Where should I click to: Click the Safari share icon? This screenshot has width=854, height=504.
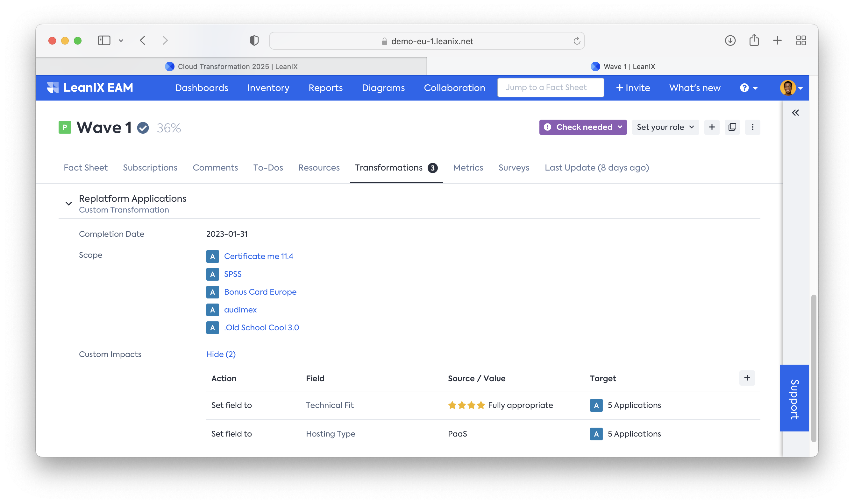point(754,40)
